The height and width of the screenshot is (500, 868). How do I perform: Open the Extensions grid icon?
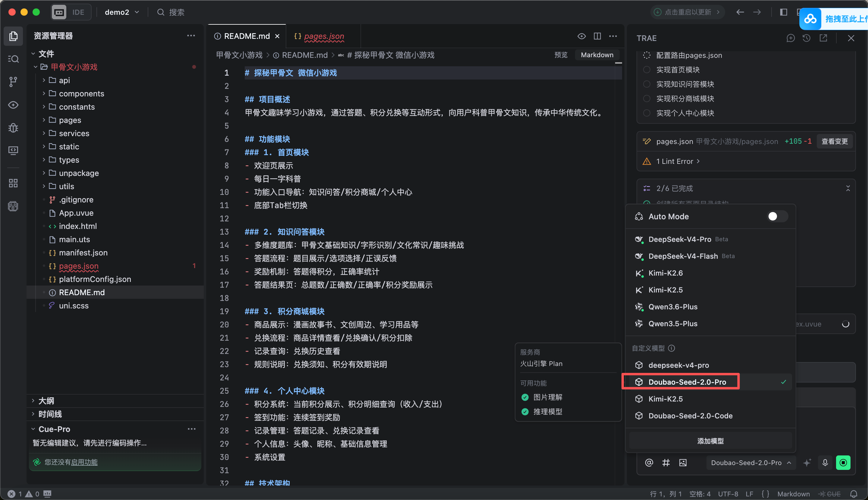[13, 183]
